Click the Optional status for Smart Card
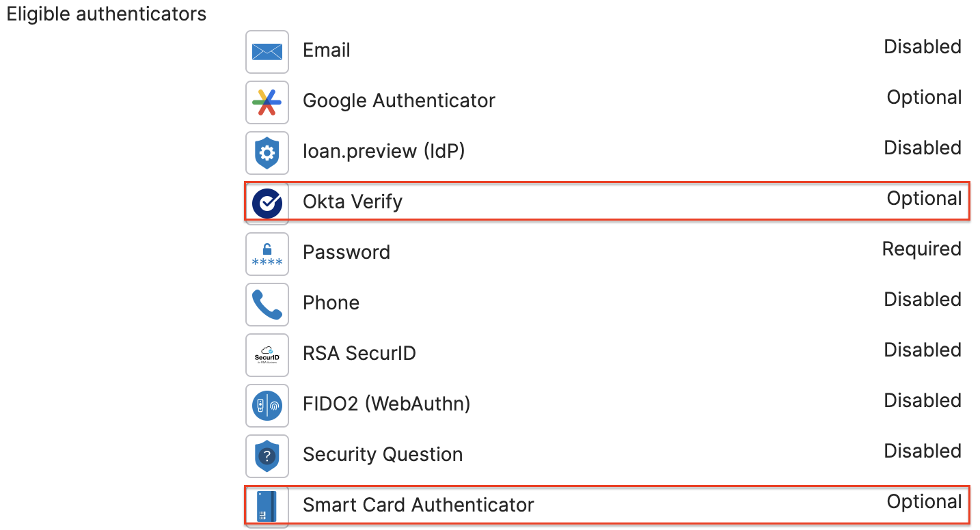The width and height of the screenshot is (980, 530). [924, 502]
